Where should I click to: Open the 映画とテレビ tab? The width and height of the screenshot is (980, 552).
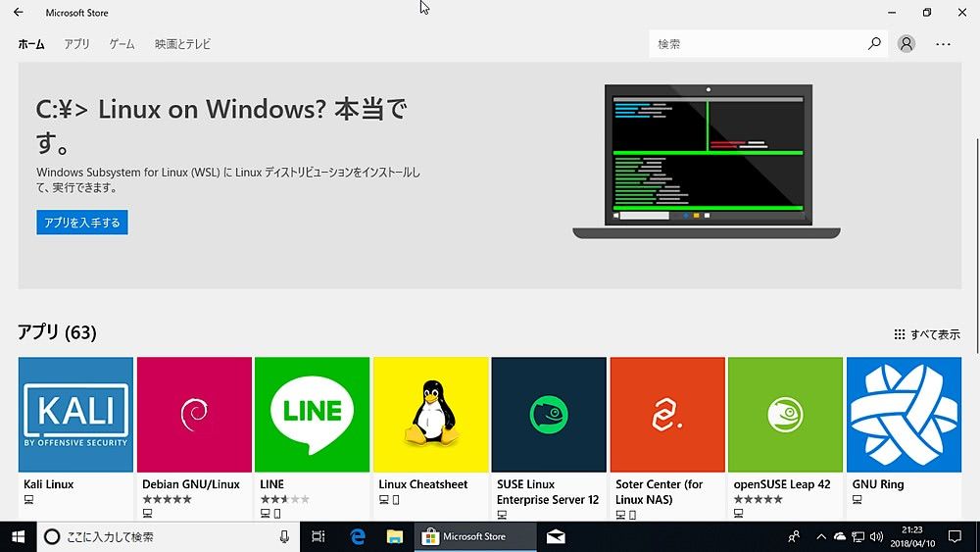(182, 44)
